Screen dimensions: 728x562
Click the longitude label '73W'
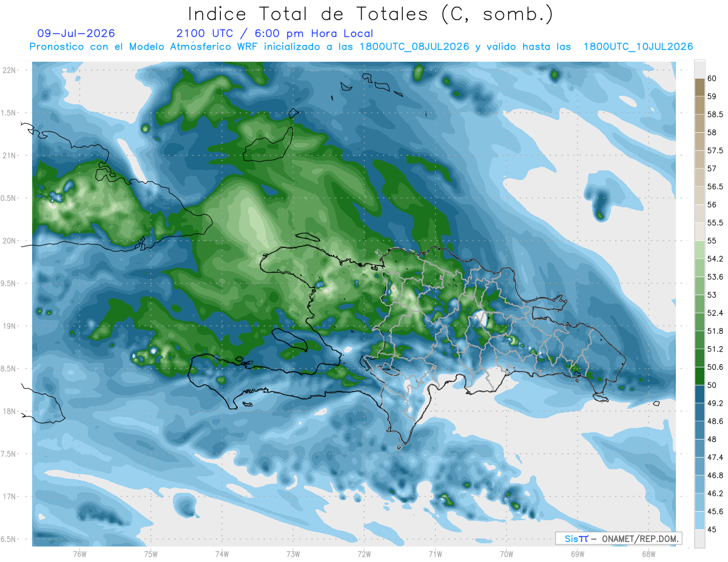[293, 554]
